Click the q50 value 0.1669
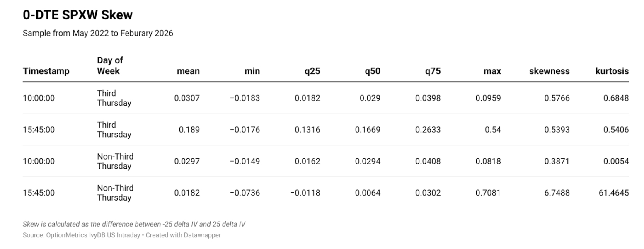 coord(368,130)
